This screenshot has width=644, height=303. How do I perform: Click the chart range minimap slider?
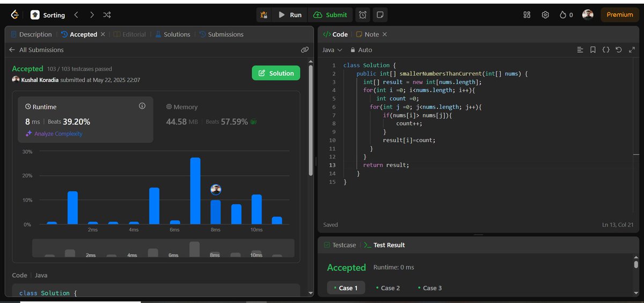pos(163,248)
